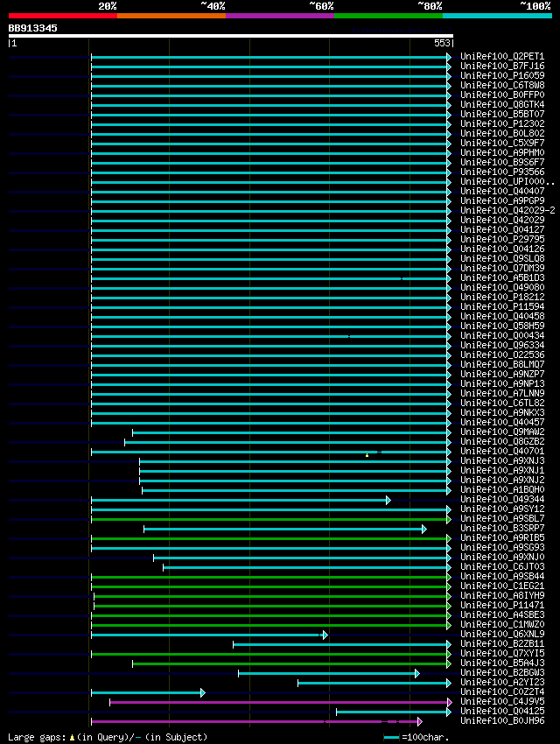Screen dimensions: 560x744
Task: Open hit UniRef100_P16059
Action: tap(502, 75)
